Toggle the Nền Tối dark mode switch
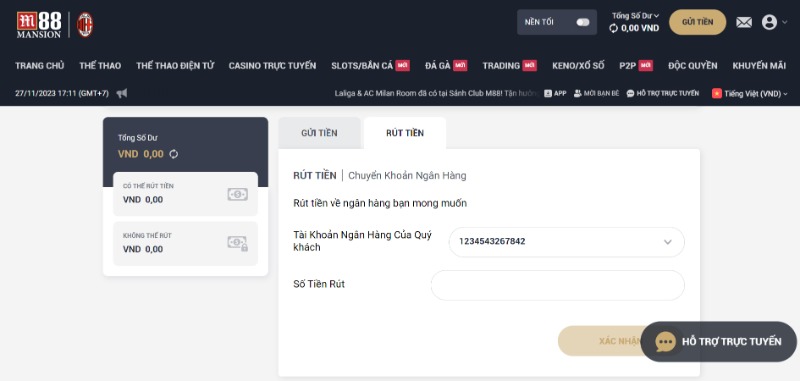 (583, 22)
